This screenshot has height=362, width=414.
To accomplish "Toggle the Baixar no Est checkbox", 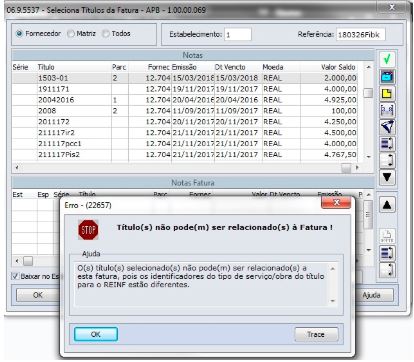I will click(15, 276).
